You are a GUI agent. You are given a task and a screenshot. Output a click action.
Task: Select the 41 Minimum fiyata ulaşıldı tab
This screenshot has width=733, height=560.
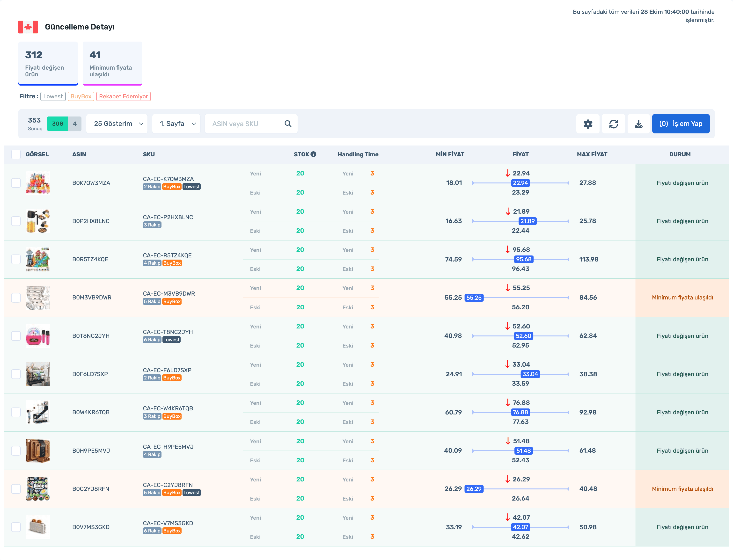coord(112,63)
